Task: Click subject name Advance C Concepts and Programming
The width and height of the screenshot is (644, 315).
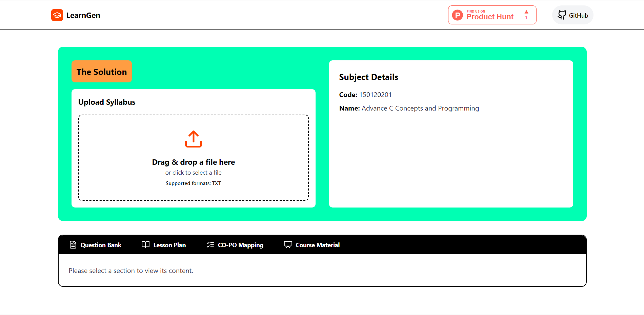Action: pyautogui.click(x=420, y=108)
